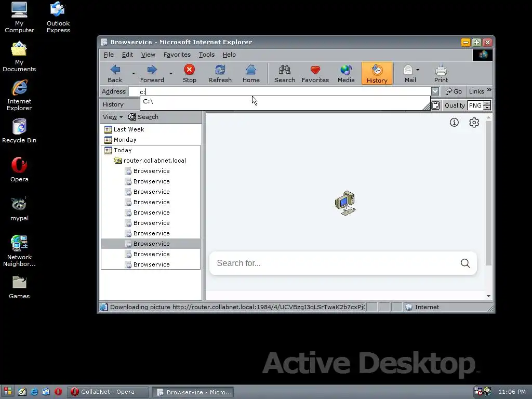This screenshot has height=399, width=532.
Task: Open the Favorites menu
Action: 177,55
